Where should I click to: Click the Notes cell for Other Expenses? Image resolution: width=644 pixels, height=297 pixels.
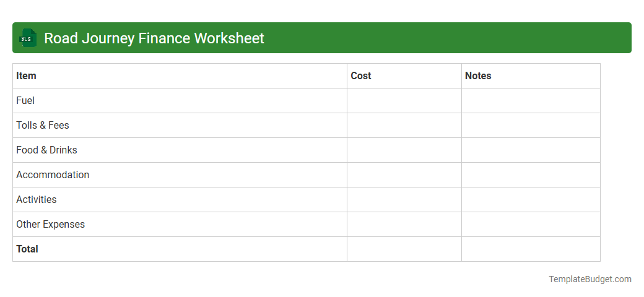531,225
